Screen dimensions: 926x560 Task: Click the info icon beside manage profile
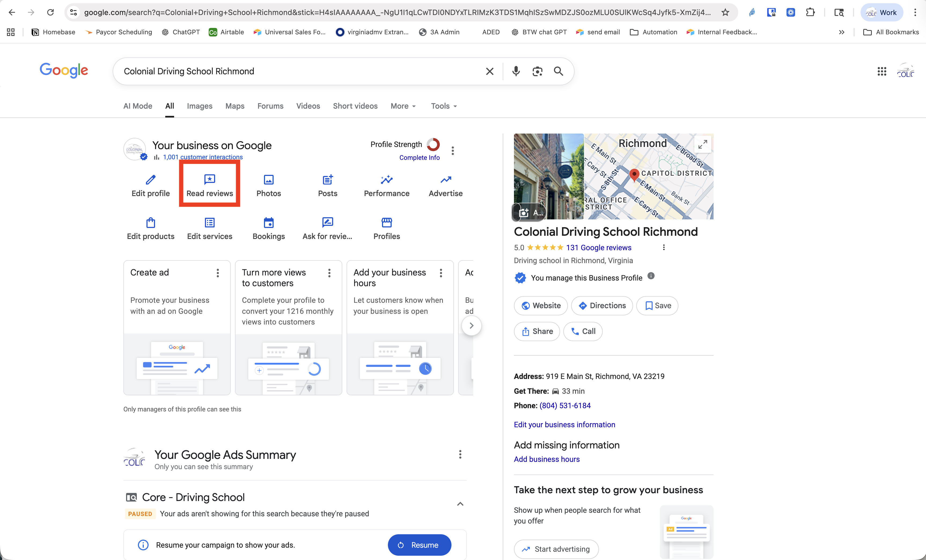tap(651, 276)
